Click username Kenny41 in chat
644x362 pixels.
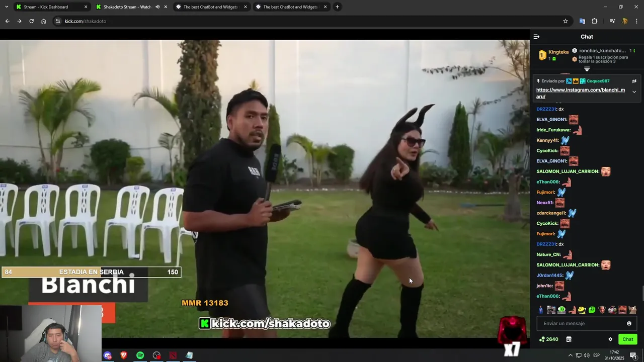pyautogui.click(x=547, y=140)
